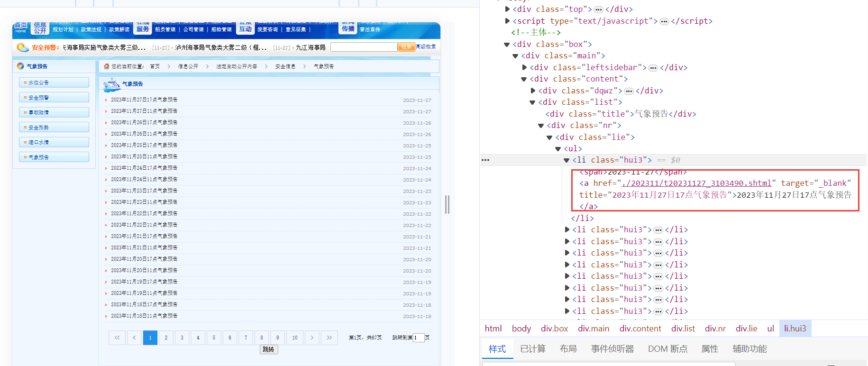Jump to last page with >> button
868x366 pixels.
pyautogui.click(x=329, y=338)
